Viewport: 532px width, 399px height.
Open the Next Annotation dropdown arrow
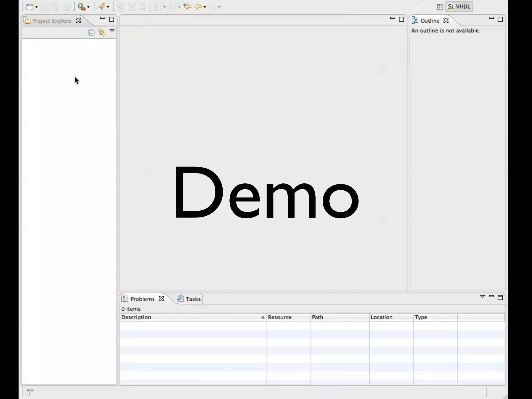click(164, 7)
